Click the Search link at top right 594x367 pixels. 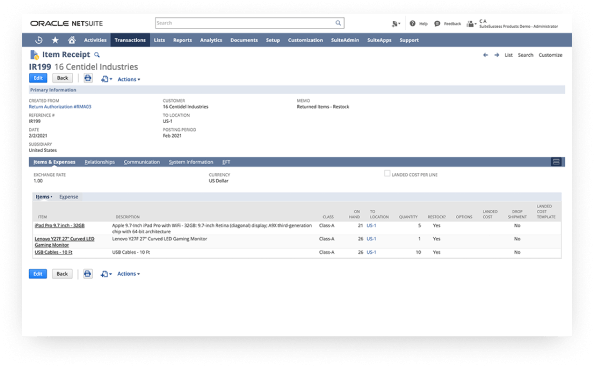[525, 55]
